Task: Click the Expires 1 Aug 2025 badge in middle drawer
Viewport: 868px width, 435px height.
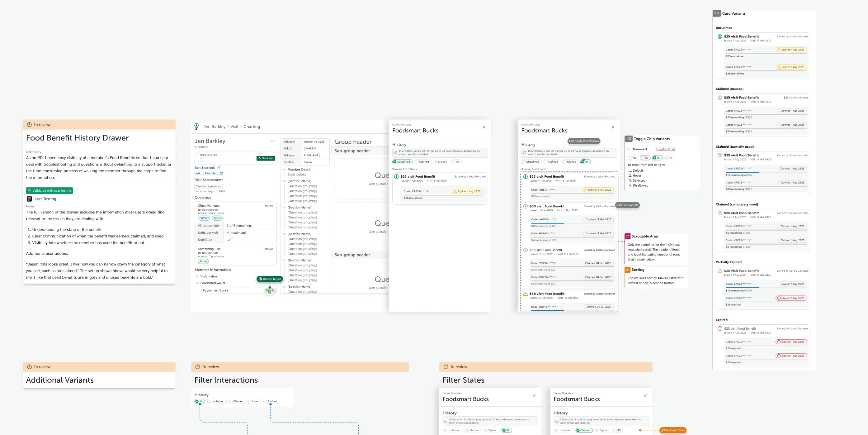Action: (x=467, y=191)
